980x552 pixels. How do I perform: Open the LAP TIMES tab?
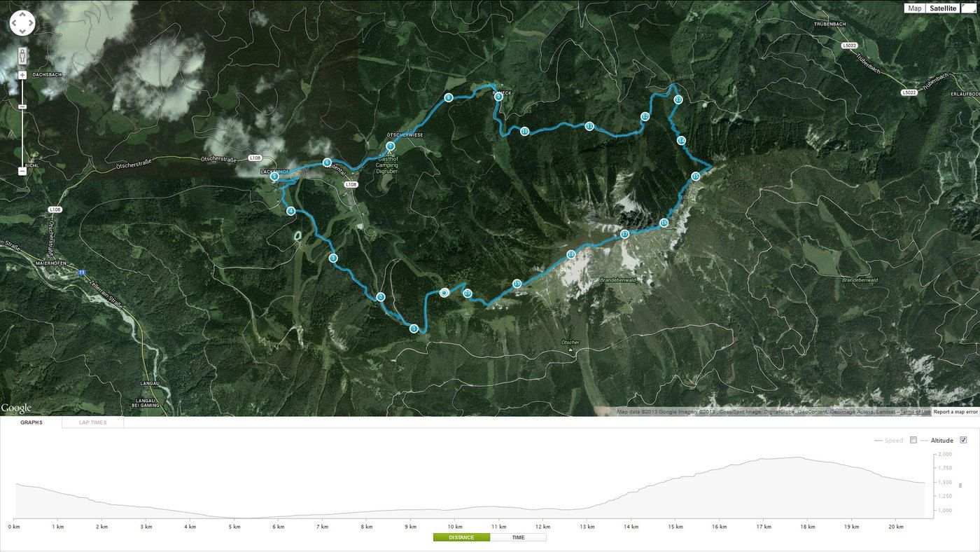point(93,422)
